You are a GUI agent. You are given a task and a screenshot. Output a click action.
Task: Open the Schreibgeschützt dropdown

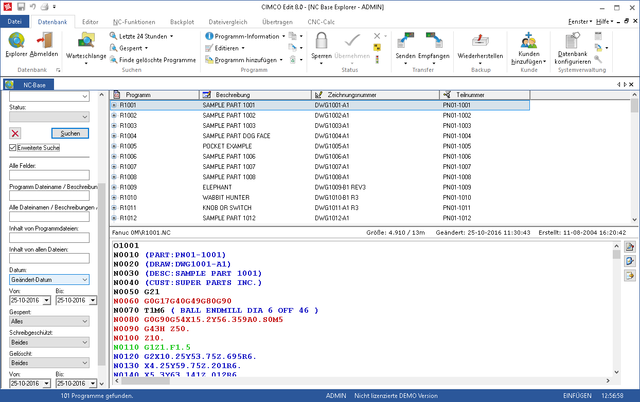click(x=49, y=342)
